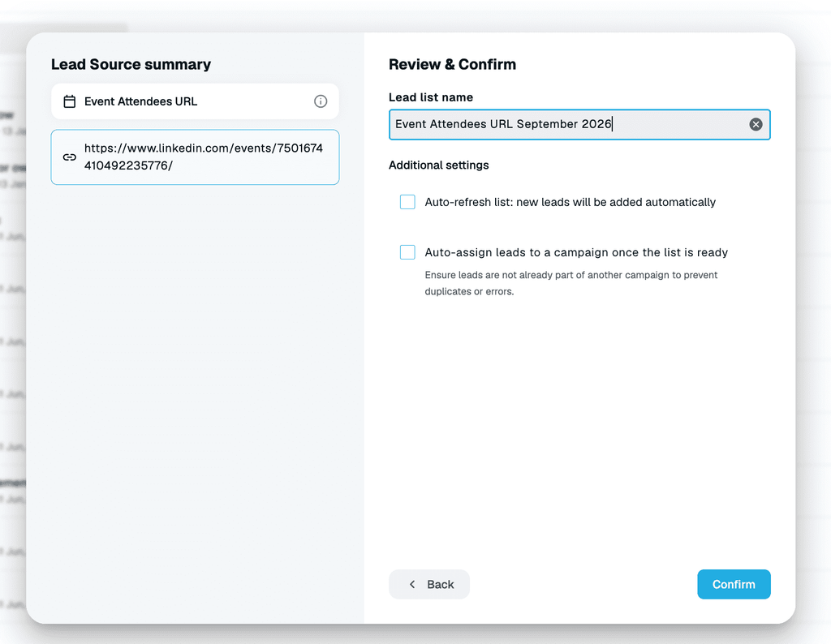Click the Event Attendees URL source card
The width and height of the screenshot is (831, 644).
(x=195, y=101)
